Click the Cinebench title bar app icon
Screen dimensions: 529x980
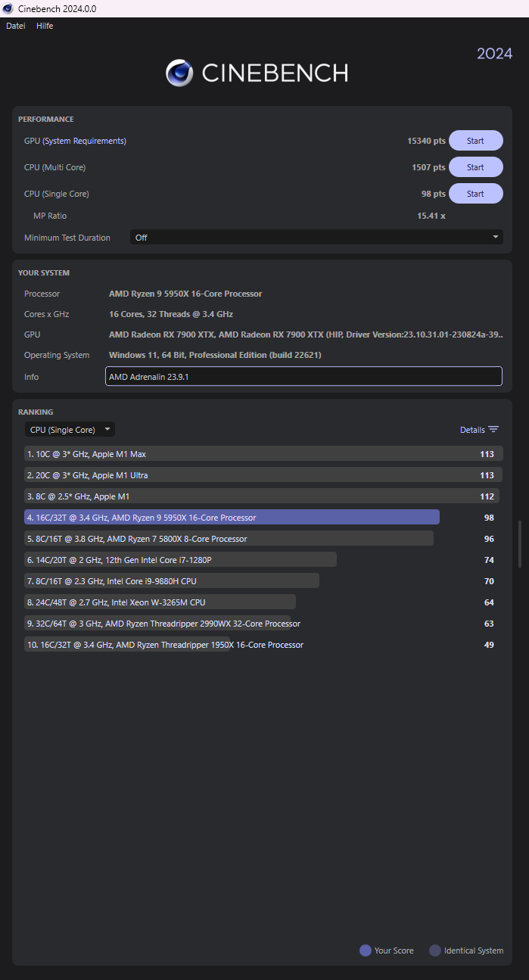[x=8, y=8]
